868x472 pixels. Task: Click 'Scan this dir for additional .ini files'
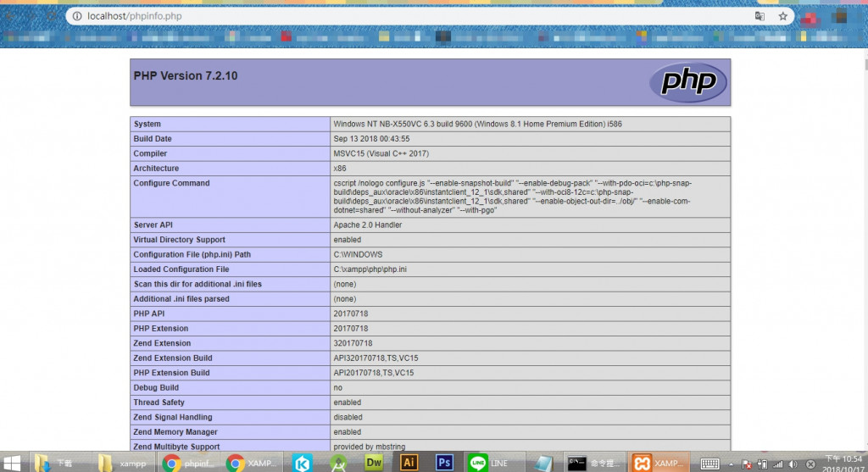coord(198,285)
